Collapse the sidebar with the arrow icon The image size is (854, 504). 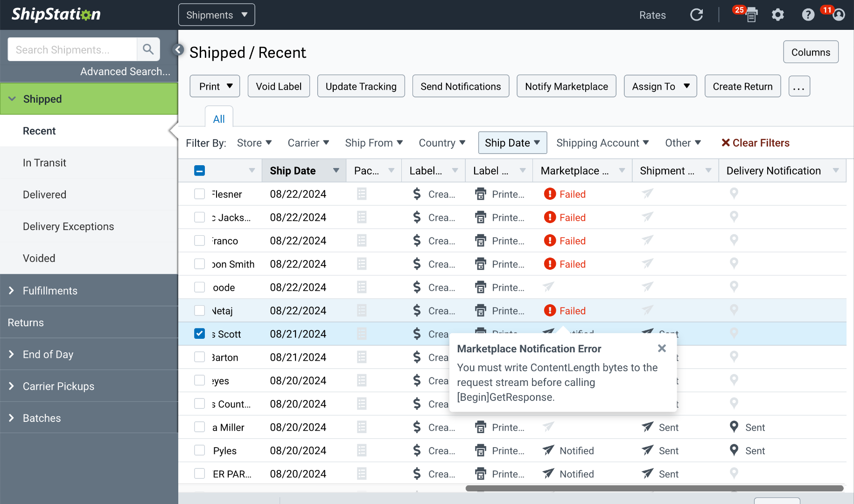(178, 49)
